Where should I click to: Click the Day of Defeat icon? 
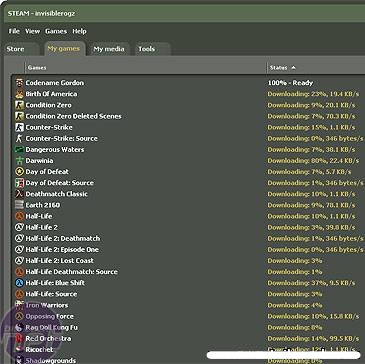pos(20,172)
